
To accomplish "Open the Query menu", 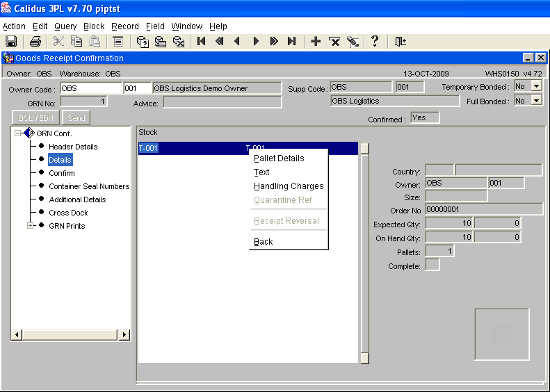I will click(65, 26).
